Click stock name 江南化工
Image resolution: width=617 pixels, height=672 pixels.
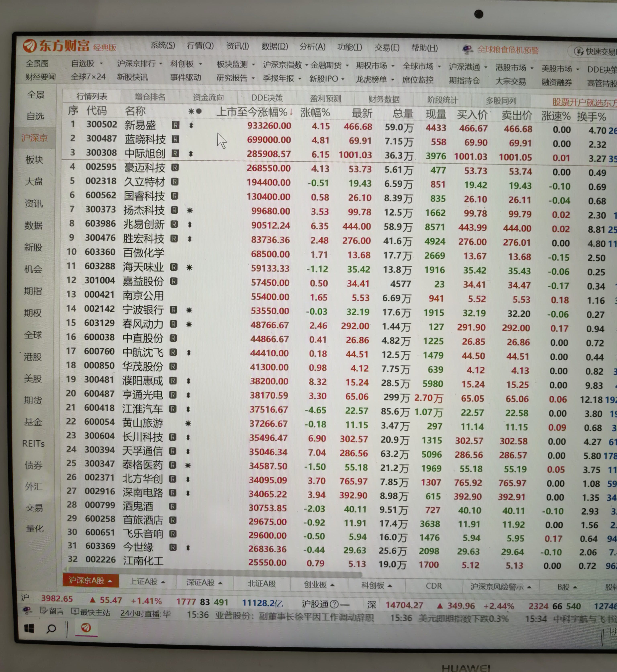[x=143, y=560]
